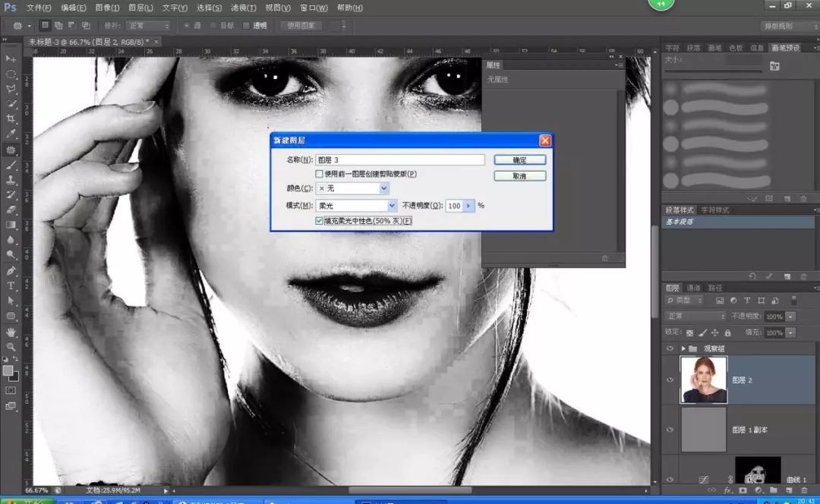Open the 滤镜(T) menu
820x504 pixels.
click(244, 8)
